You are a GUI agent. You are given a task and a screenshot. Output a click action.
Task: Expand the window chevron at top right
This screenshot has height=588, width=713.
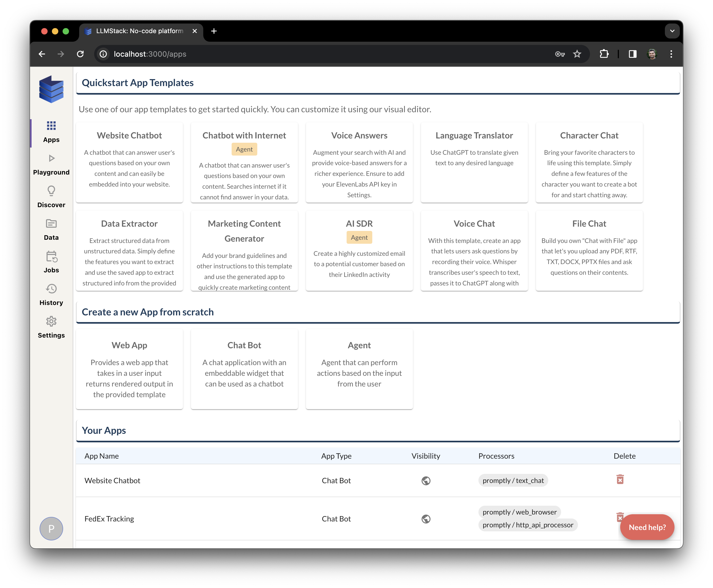672,31
